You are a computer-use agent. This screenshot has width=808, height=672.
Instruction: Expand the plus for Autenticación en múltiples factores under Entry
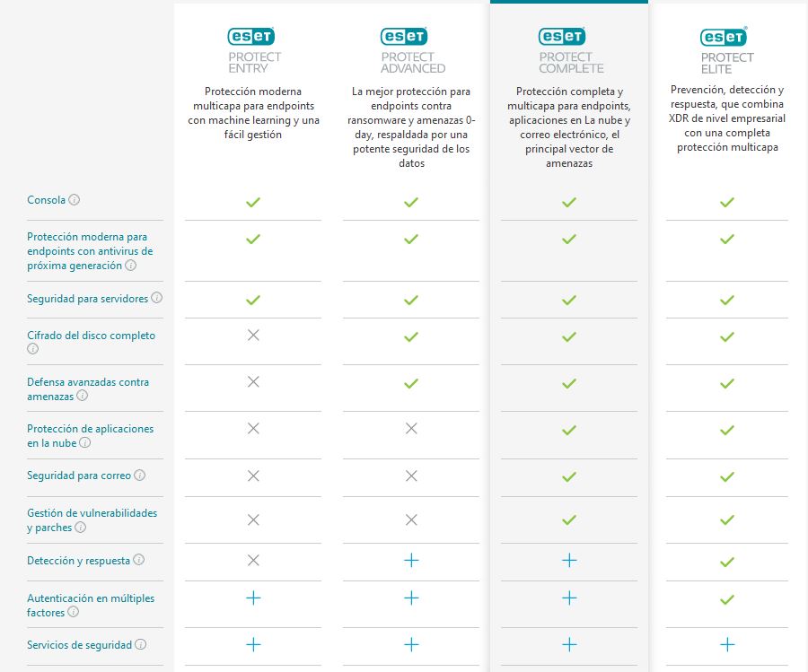coord(252,597)
